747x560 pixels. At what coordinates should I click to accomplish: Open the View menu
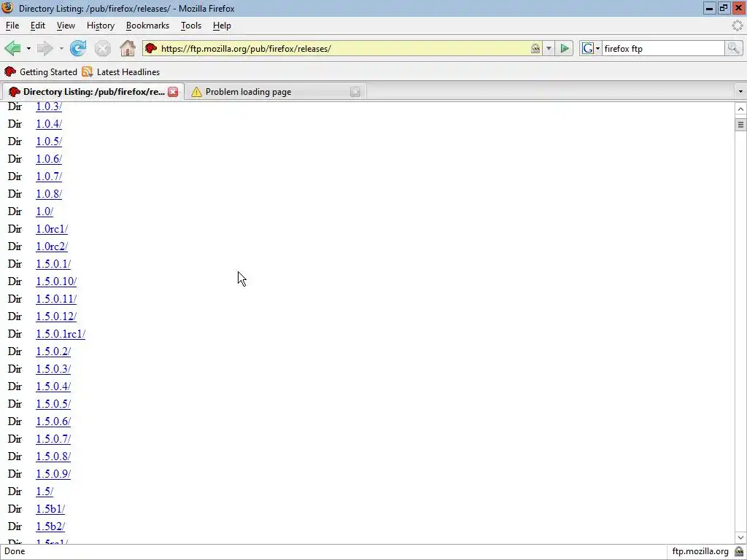(66, 26)
